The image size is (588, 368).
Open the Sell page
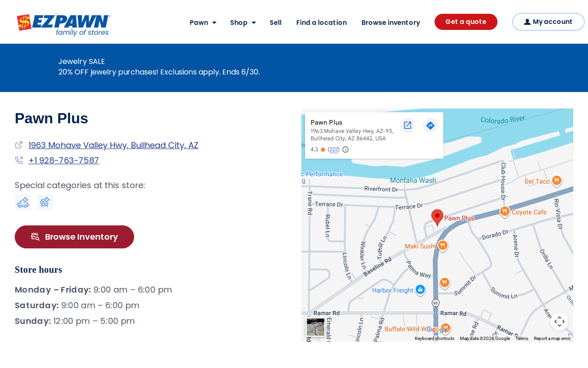276,23
